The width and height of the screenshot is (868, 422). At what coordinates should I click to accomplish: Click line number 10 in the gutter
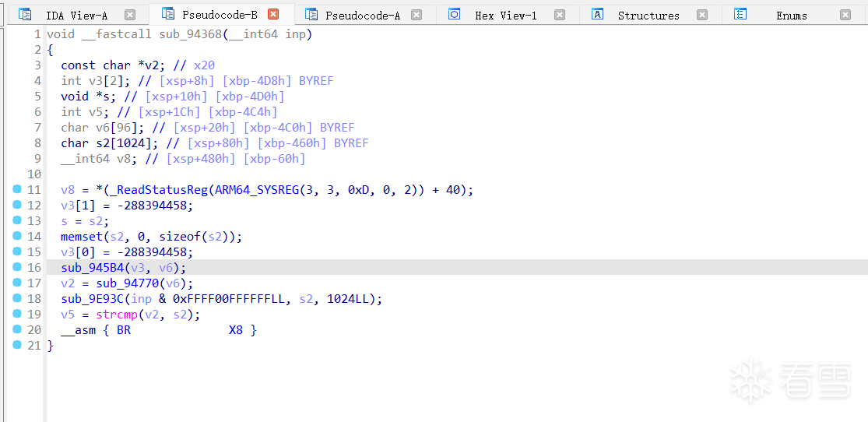pos(33,174)
